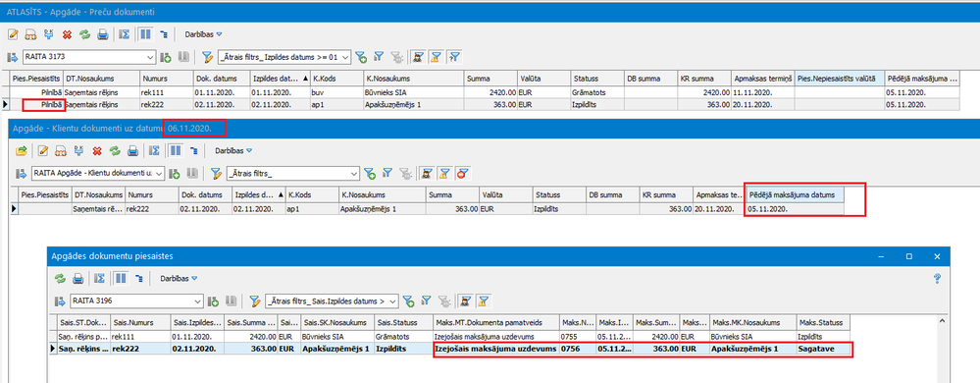Open the Ātrais filtrs Izpildes datums dropdown
This screenshot has height=383, width=980.
(x=345, y=57)
